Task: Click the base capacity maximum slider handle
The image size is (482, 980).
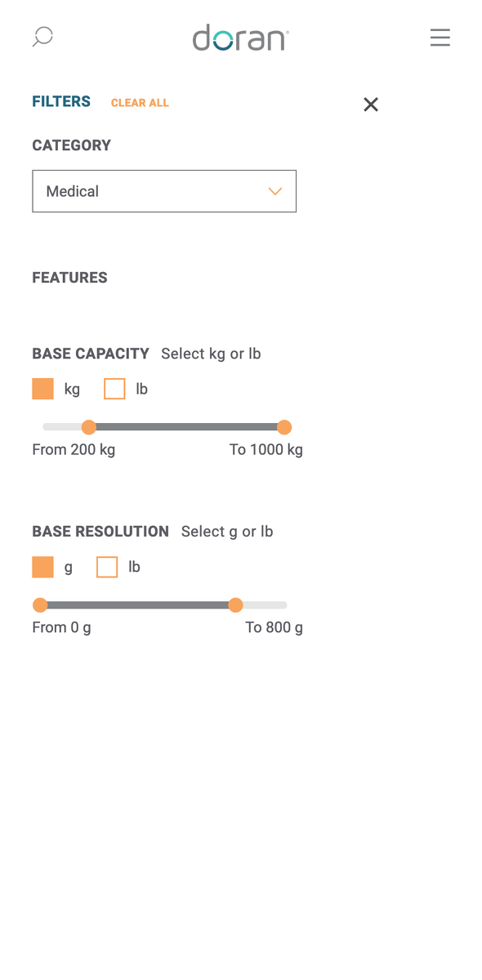Action: click(284, 427)
